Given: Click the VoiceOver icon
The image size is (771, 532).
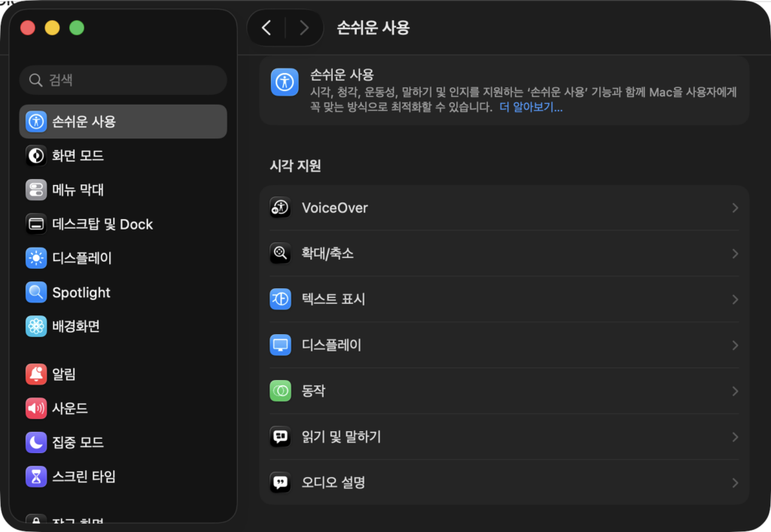Looking at the screenshot, I should tap(280, 208).
